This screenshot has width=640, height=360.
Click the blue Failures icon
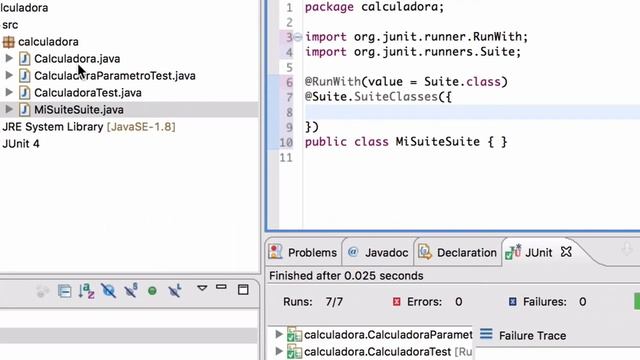click(513, 302)
